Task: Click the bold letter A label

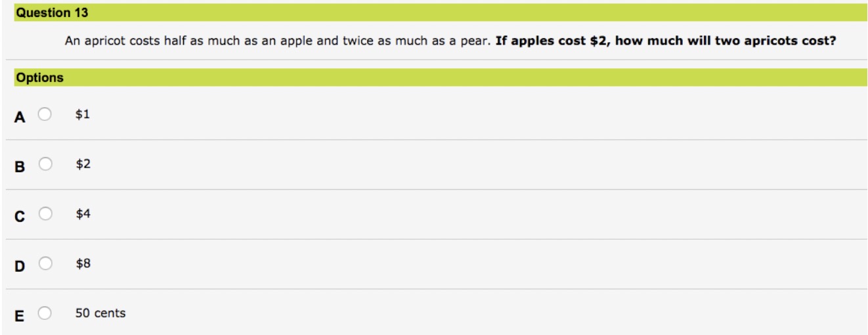Action: pyautogui.click(x=20, y=118)
